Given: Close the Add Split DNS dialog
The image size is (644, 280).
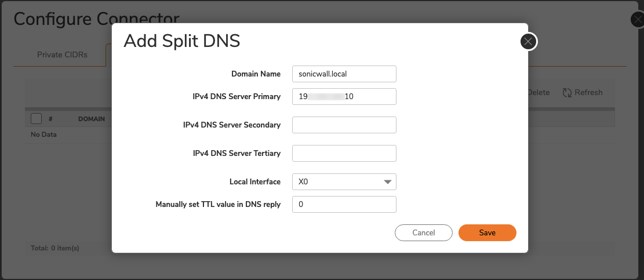Looking at the screenshot, I should 527,42.
